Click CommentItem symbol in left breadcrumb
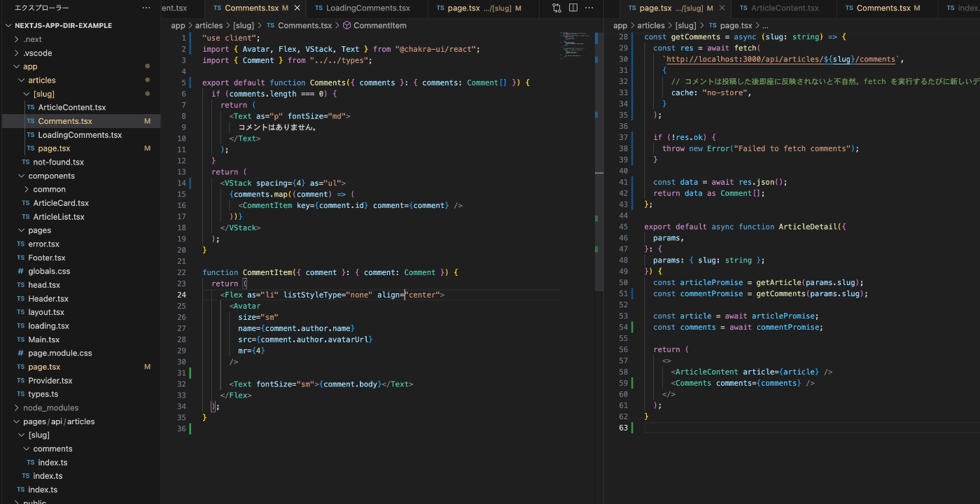The image size is (980, 504). pyautogui.click(x=379, y=25)
